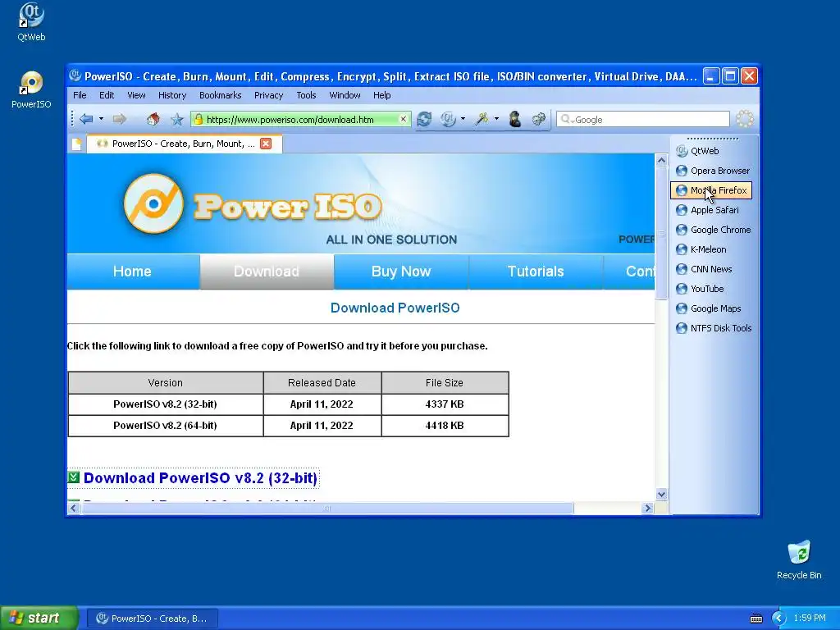840x630 pixels.
Task: Reload the page with the refresh icon
Action: (x=424, y=119)
